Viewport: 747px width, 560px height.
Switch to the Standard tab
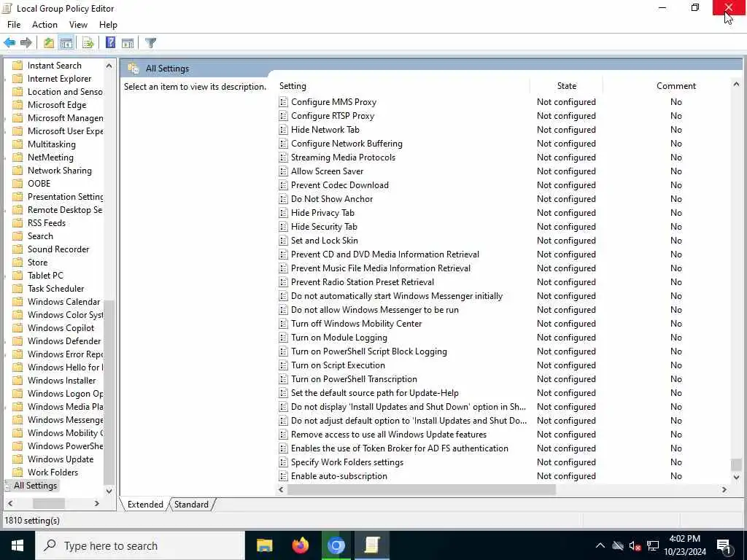pyautogui.click(x=192, y=505)
